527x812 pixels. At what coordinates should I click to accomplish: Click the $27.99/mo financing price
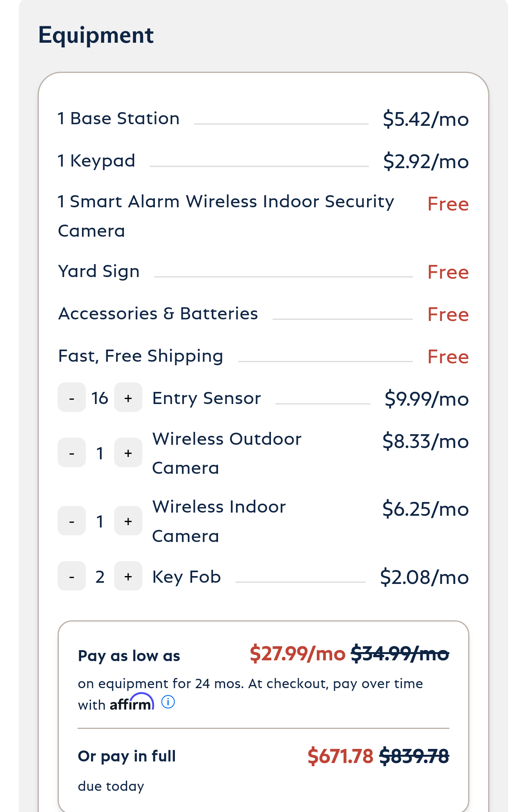(297, 654)
